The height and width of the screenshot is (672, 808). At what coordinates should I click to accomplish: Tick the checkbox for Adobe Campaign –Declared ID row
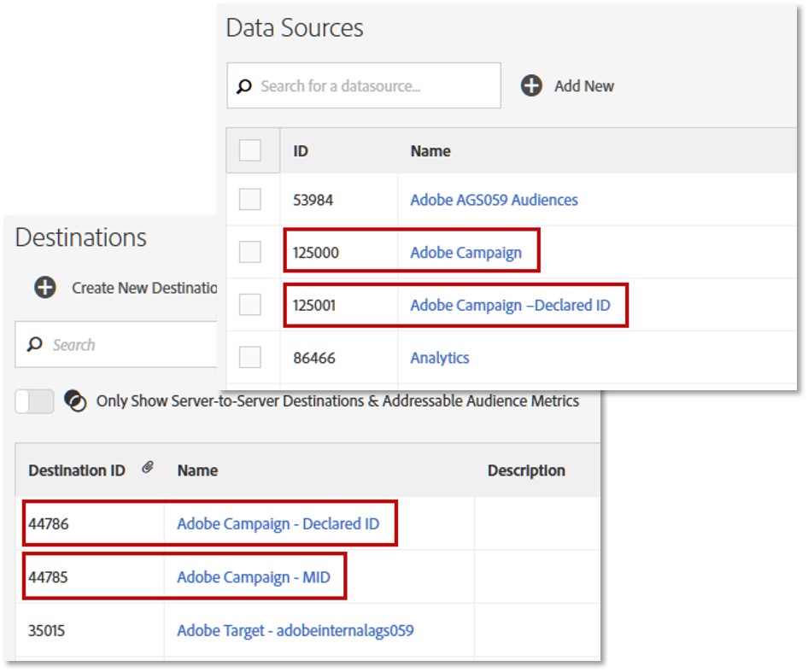[250, 305]
